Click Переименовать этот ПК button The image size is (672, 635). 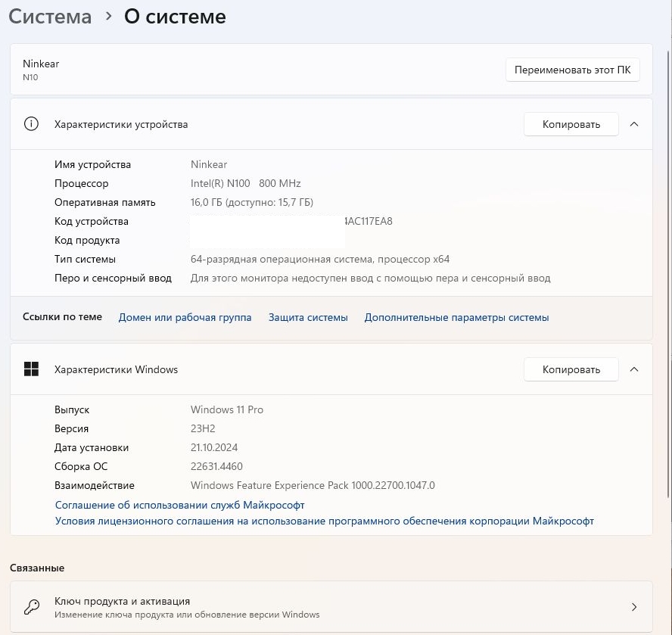(x=572, y=70)
